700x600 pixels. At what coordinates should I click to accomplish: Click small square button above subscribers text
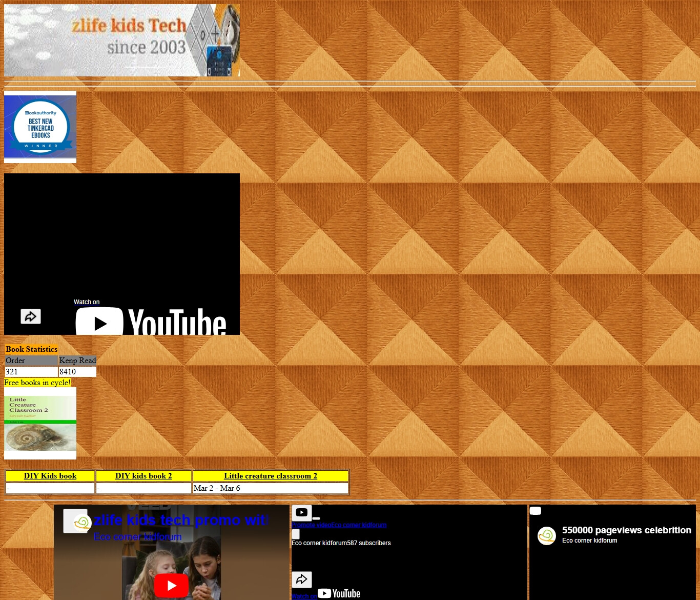[x=296, y=534]
